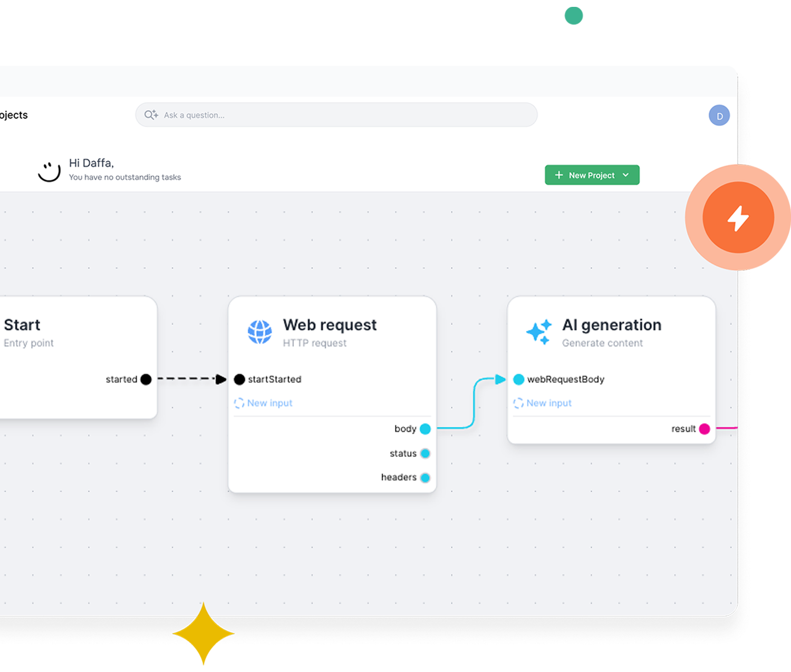Select the startStarted input port

(239, 379)
